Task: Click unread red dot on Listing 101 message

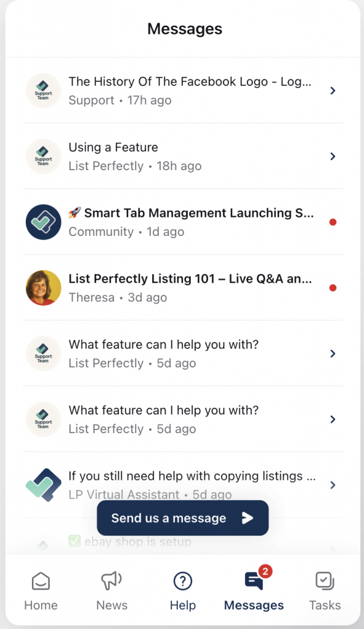Action: pyautogui.click(x=333, y=287)
